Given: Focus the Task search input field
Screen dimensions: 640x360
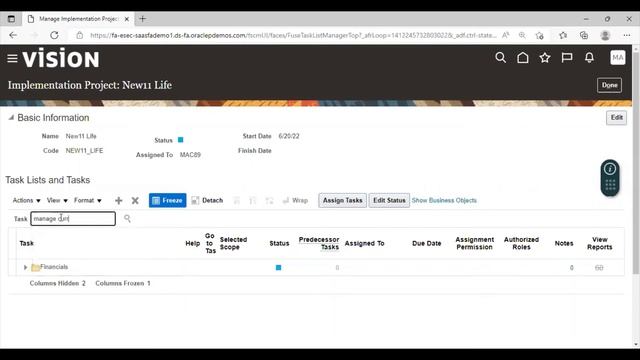Looking at the screenshot, I should pos(73,219).
